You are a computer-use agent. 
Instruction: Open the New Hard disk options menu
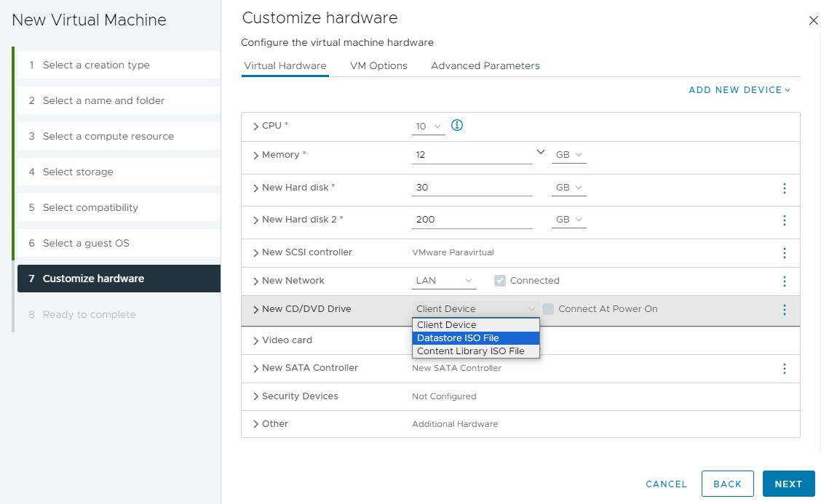click(x=784, y=188)
